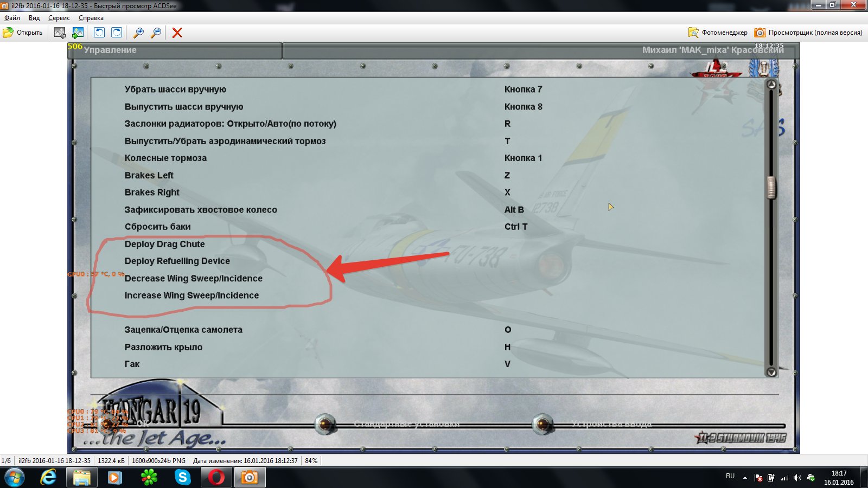Open the Windows Start menu
The width and height of the screenshot is (868, 488).
pos(14,478)
